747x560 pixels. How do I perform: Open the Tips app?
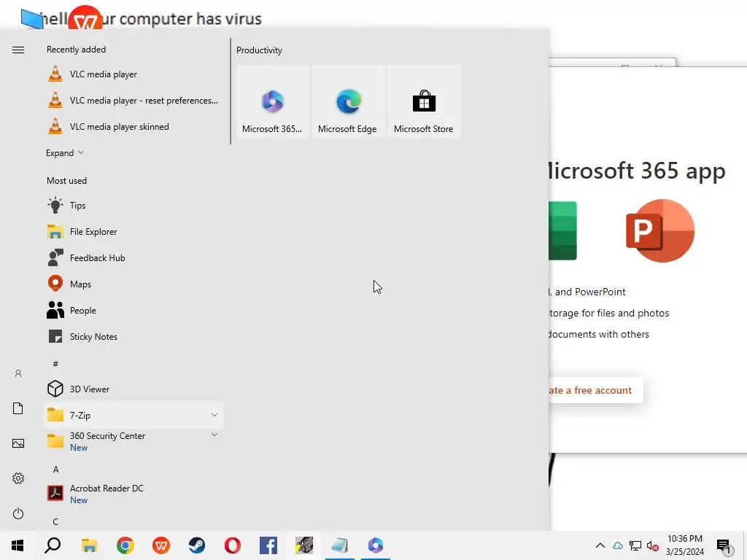133,206
